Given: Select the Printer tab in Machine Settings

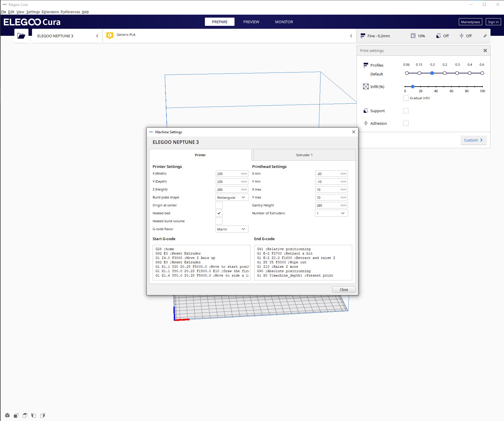Looking at the screenshot, I should [x=200, y=155].
